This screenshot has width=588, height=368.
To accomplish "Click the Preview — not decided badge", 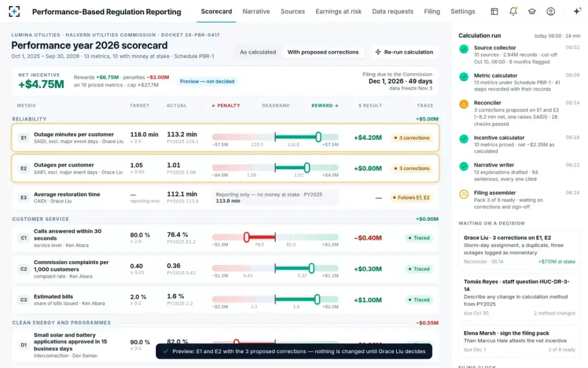I will [207, 81].
